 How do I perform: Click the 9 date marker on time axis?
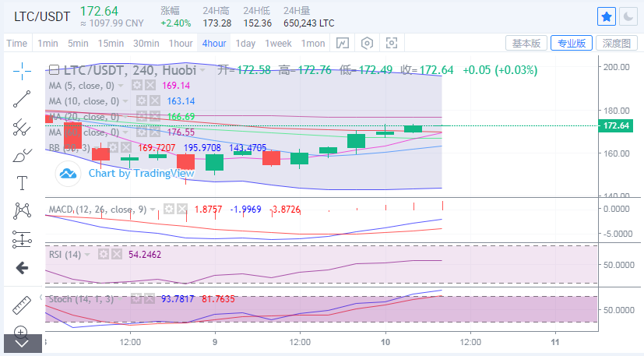(215, 342)
